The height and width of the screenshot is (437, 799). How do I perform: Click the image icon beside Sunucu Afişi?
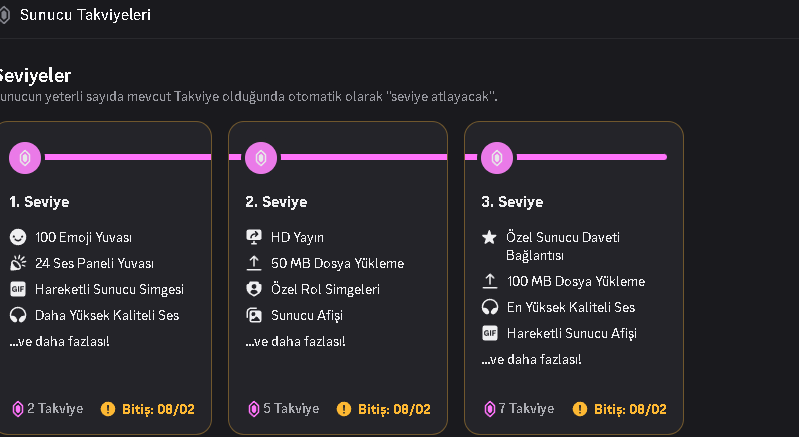tap(254, 315)
